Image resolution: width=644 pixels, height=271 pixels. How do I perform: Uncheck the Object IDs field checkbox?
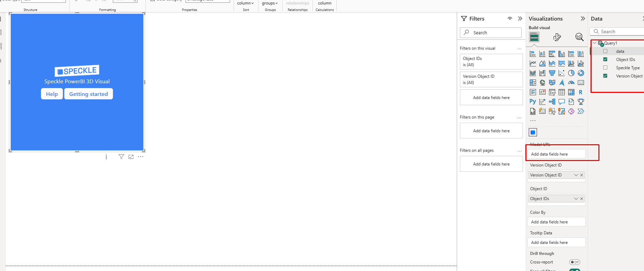[x=605, y=59]
